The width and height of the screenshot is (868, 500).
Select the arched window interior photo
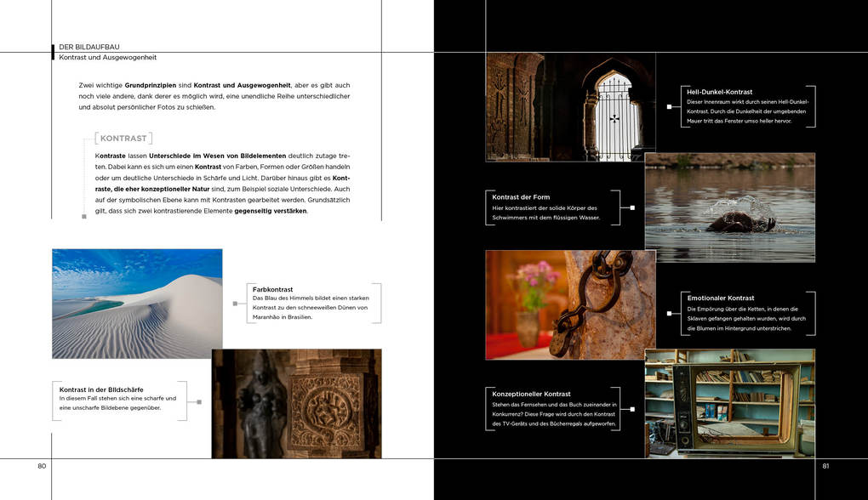pyautogui.click(x=571, y=107)
